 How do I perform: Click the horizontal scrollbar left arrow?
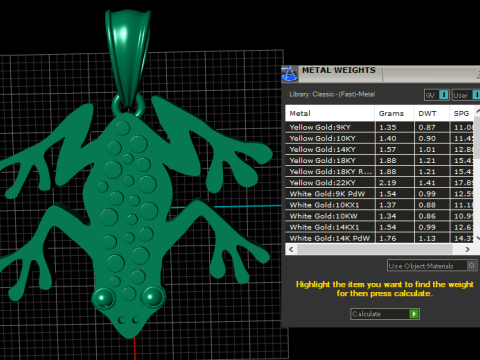click(291, 249)
